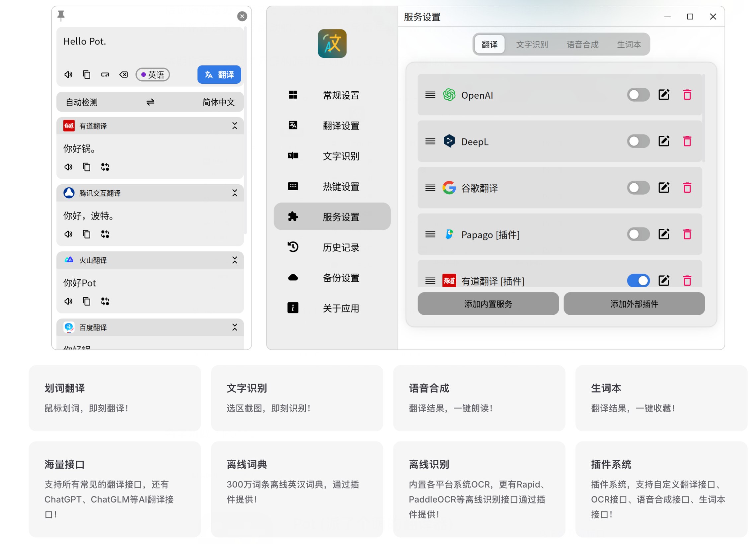The image size is (756, 544).
Task: Collapse the 腾讯交互翻译 result card
Action: (x=235, y=193)
